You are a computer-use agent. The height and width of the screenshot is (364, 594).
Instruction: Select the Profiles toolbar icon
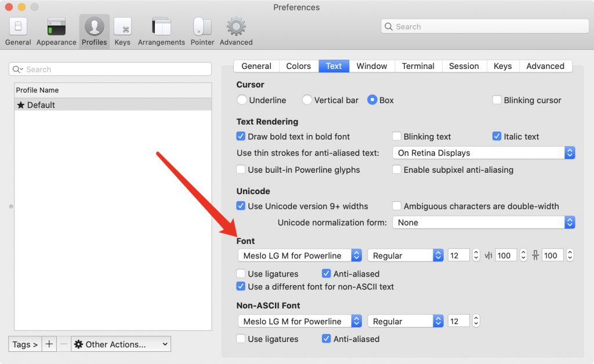(95, 32)
